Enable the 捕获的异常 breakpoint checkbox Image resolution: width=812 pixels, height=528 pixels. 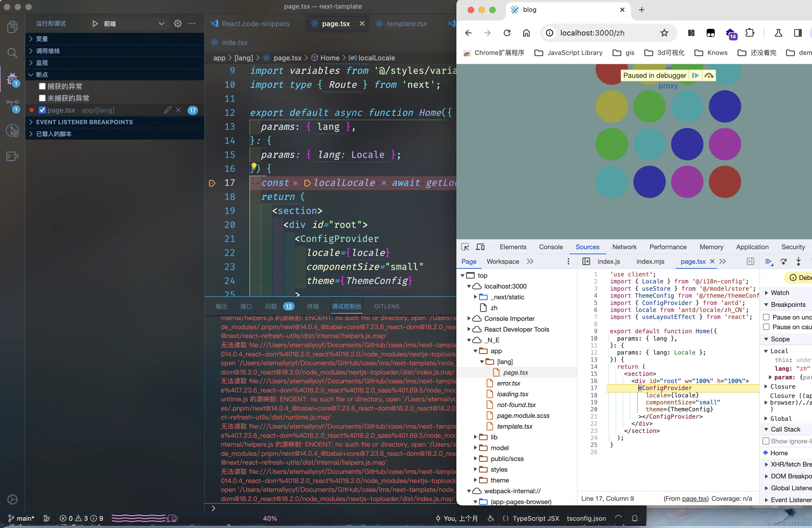42,86
